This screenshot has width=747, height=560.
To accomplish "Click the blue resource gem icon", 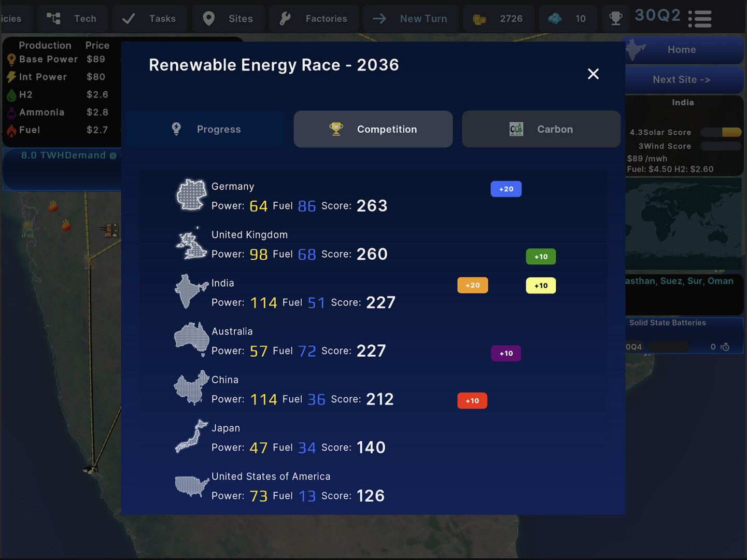I will coord(555,19).
